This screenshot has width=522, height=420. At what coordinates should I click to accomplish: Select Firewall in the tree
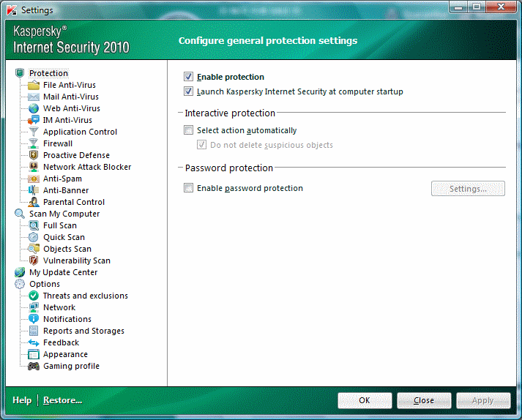pos(58,143)
